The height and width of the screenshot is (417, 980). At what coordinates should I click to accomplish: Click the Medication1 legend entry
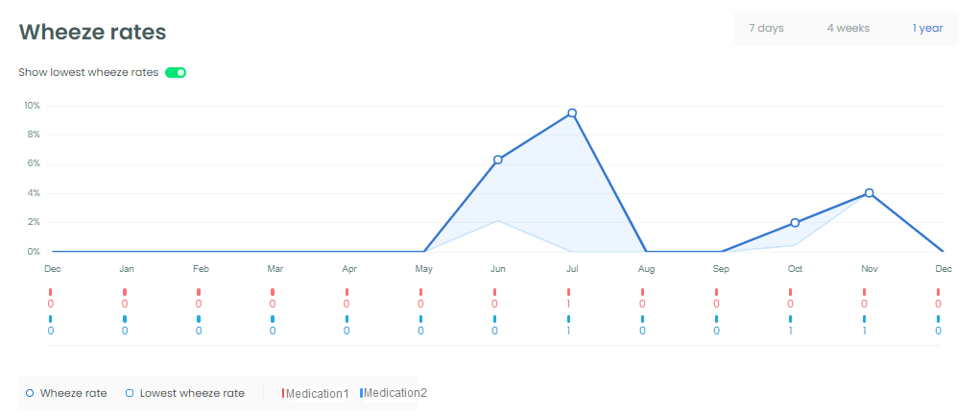[316, 393]
